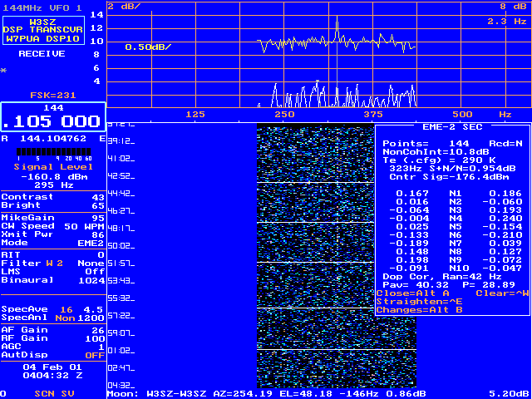Select the RECEIVE status text
The image size is (532, 399).
pos(42,54)
